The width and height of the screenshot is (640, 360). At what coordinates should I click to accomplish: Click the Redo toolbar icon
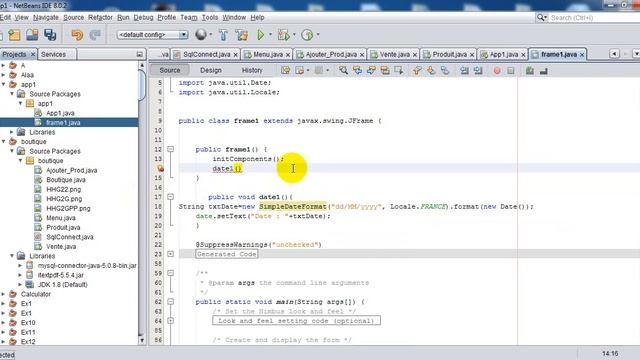pyautogui.click(x=95, y=35)
